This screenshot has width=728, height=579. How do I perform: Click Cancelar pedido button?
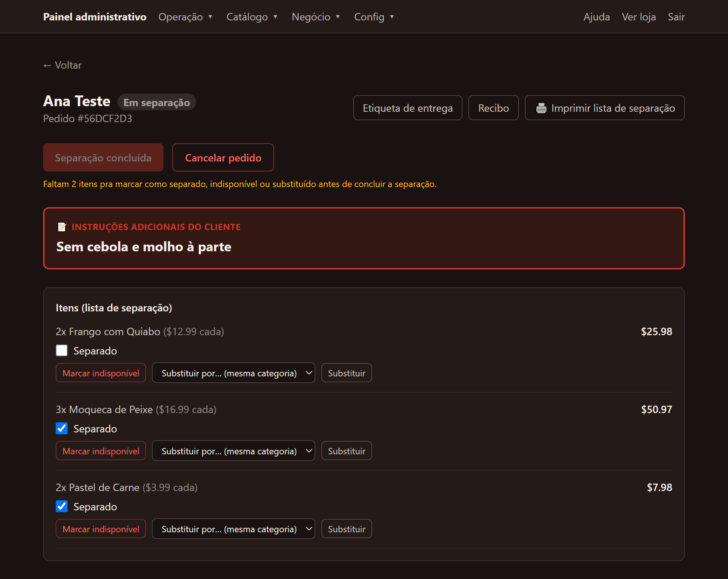(223, 158)
